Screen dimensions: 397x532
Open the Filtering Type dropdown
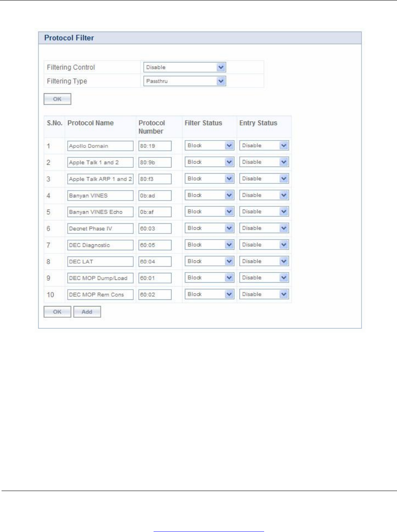coord(184,81)
